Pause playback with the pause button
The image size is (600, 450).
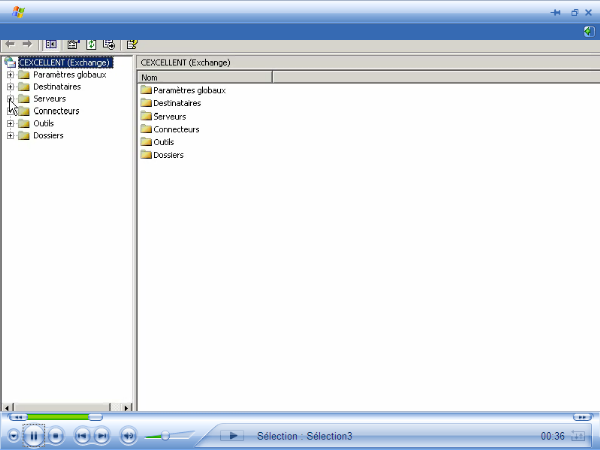[x=34, y=435]
